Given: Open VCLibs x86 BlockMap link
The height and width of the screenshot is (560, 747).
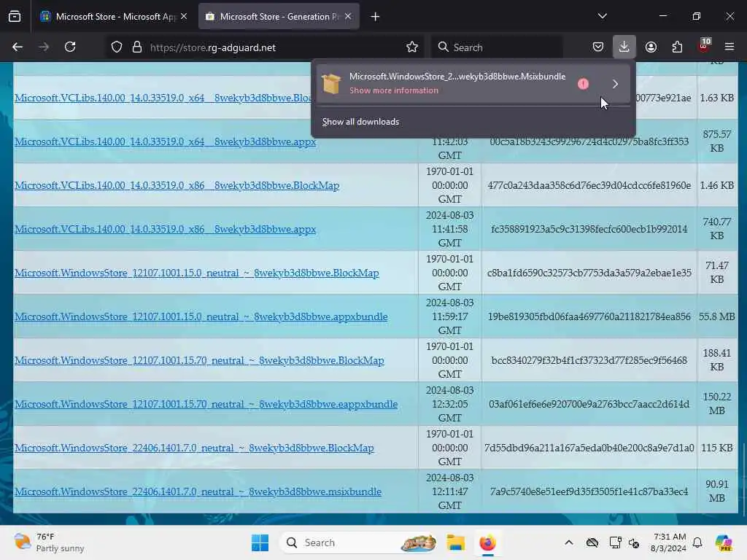Looking at the screenshot, I should (177, 186).
